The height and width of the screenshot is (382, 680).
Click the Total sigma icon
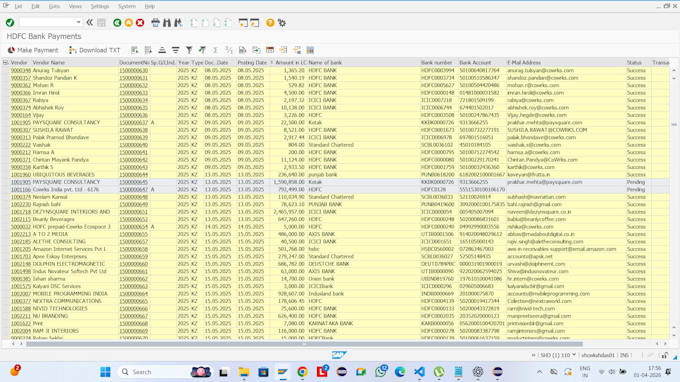(215, 50)
